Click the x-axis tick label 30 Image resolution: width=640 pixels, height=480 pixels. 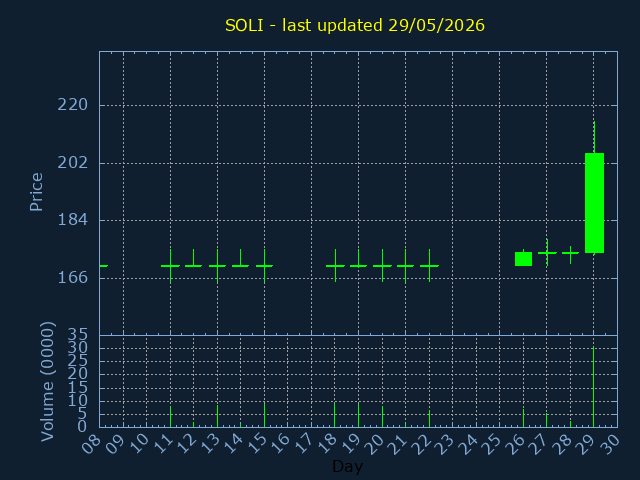(x=609, y=444)
